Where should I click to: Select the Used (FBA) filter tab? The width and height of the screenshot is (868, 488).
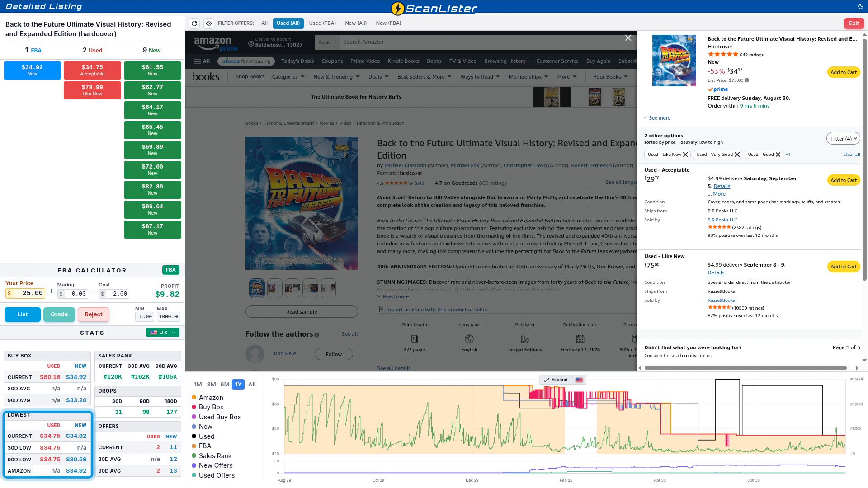pos(322,23)
